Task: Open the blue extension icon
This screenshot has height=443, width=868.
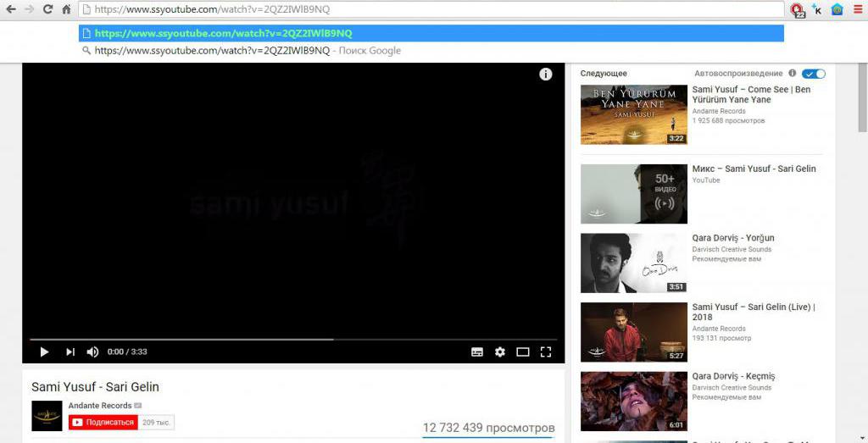Action: [837, 9]
